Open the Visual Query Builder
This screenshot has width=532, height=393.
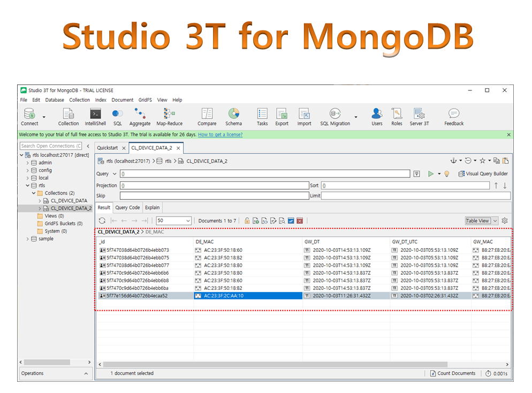(483, 174)
